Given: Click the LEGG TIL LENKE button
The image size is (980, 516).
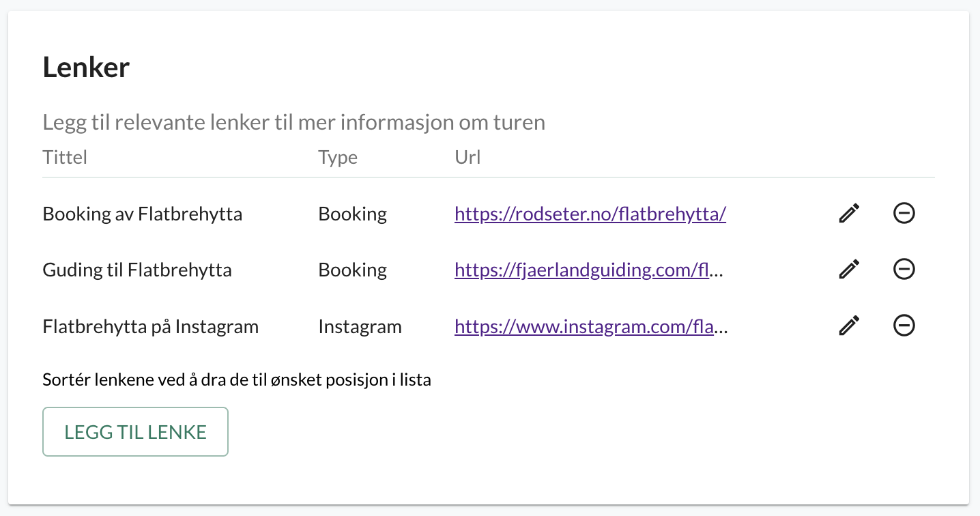Looking at the screenshot, I should [x=135, y=431].
